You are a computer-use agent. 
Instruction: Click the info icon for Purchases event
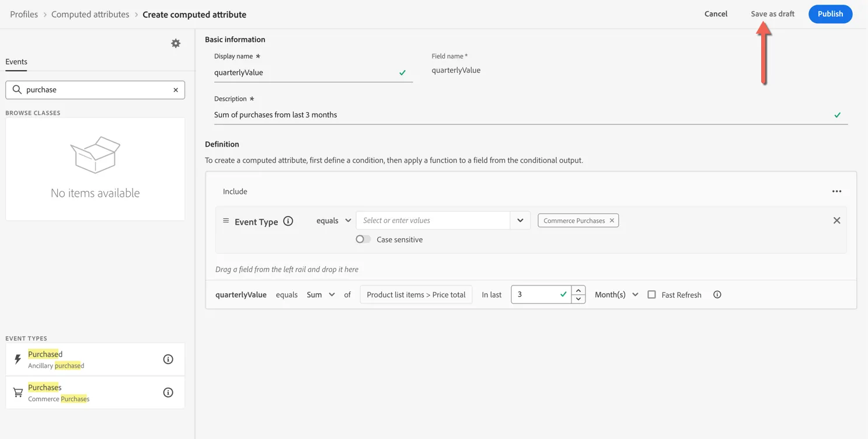pyautogui.click(x=168, y=392)
